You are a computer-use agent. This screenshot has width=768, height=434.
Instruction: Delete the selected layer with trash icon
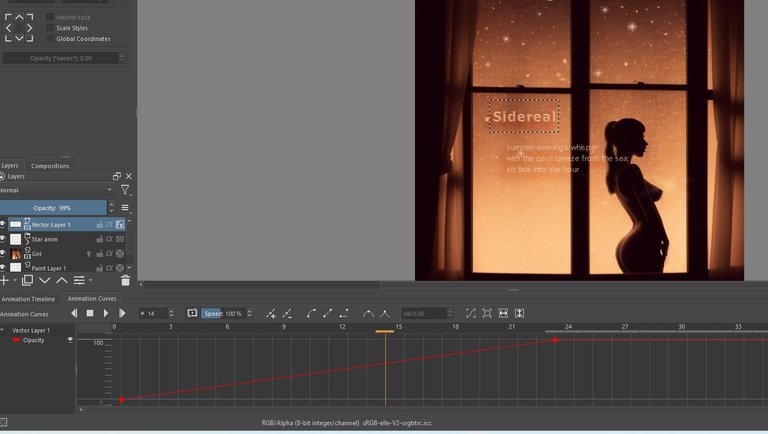tap(125, 280)
